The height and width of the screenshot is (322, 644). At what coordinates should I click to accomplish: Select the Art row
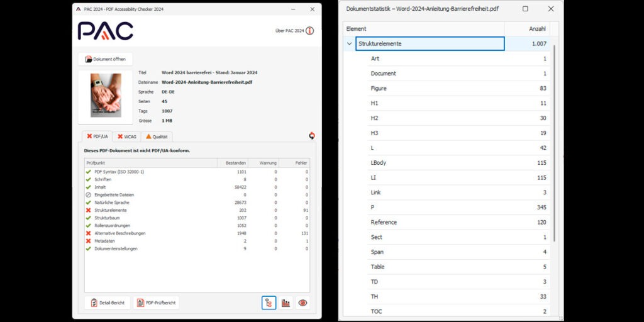(458, 58)
